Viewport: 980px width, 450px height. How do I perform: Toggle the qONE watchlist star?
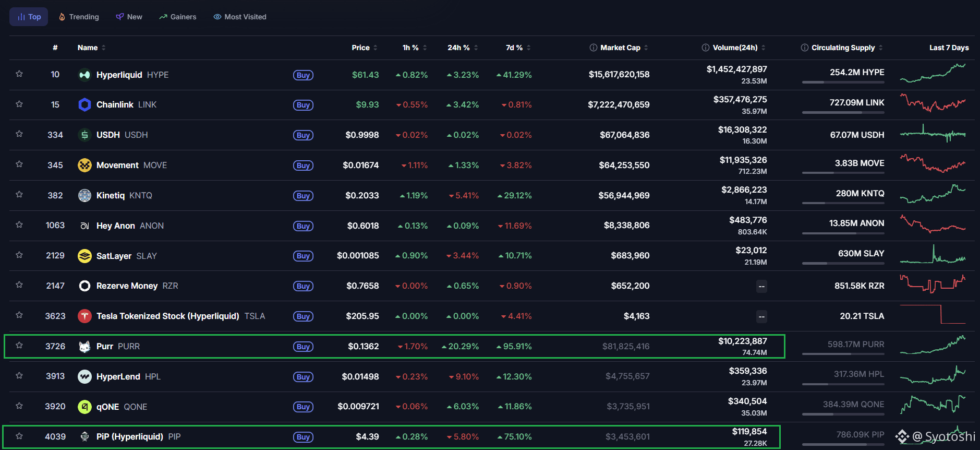19,406
